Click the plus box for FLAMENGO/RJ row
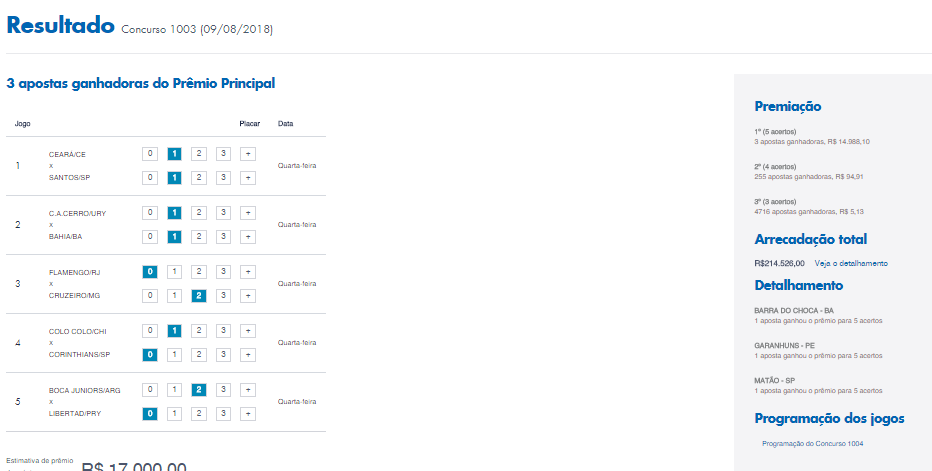The image size is (932, 471). [x=248, y=272]
